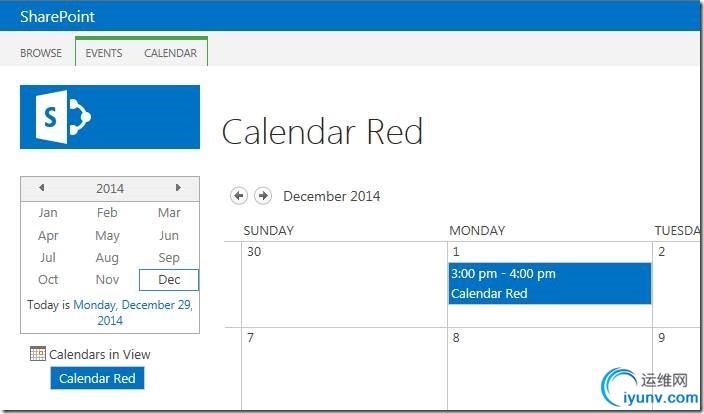Screen dimensions: 704x414
Task: Open the Monday, December 29, 2014 link
Action: coord(133,312)
